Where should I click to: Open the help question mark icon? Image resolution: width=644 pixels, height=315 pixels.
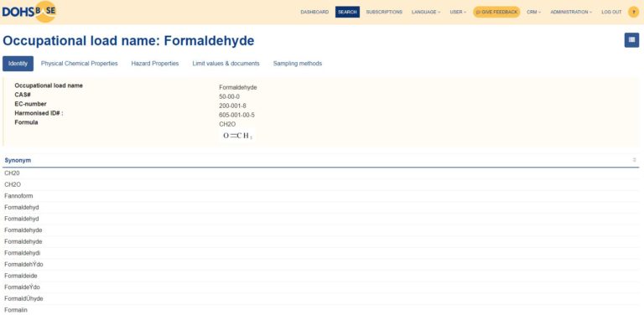pyautogui.click(x=633, y=12)
